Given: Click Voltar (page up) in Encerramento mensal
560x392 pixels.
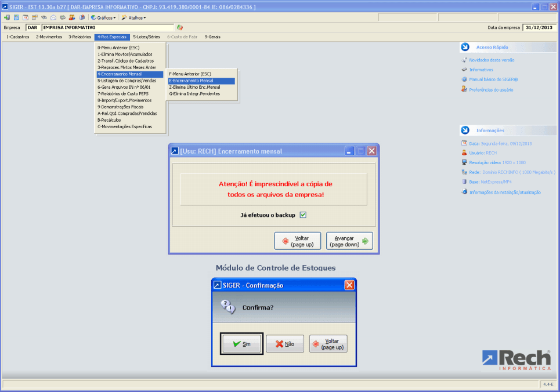Looking at the screenshot, I should (x=298, y=241).
